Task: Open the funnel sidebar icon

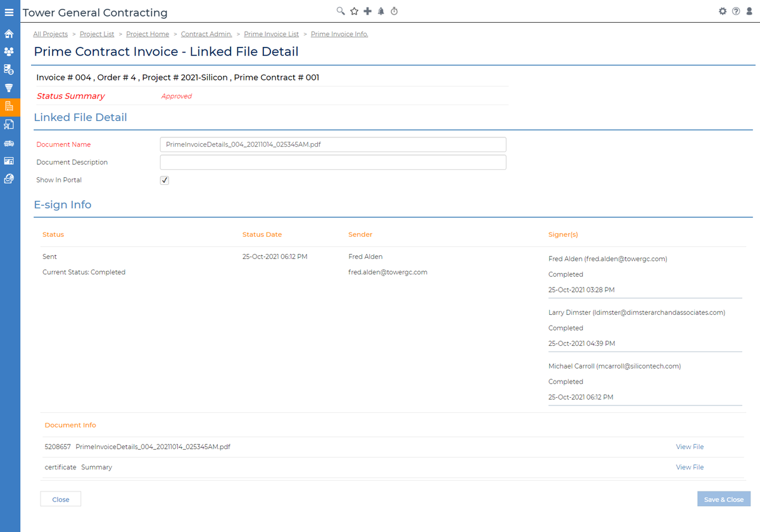Action: [9, 87]
